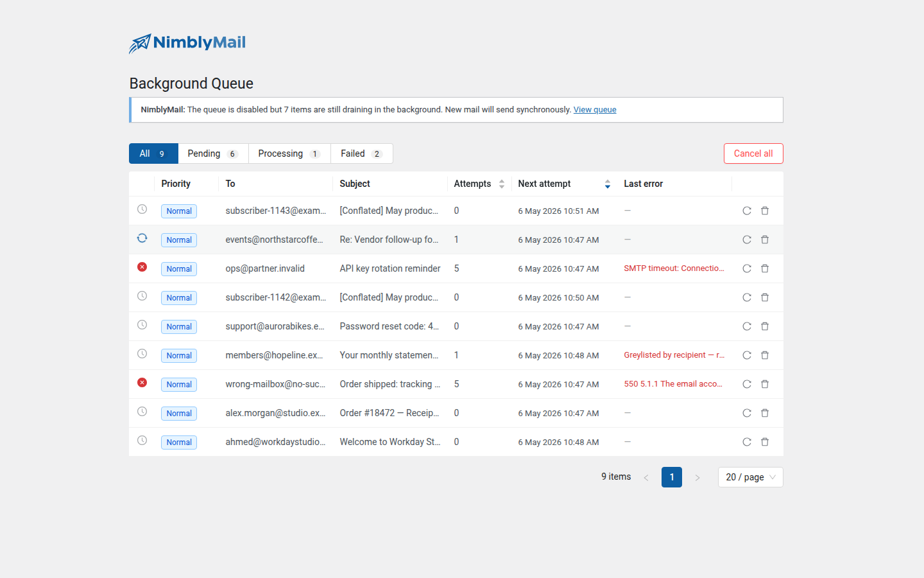
Task: Delete the subscriber-1142 email row
Action: (x=765, y=297)
